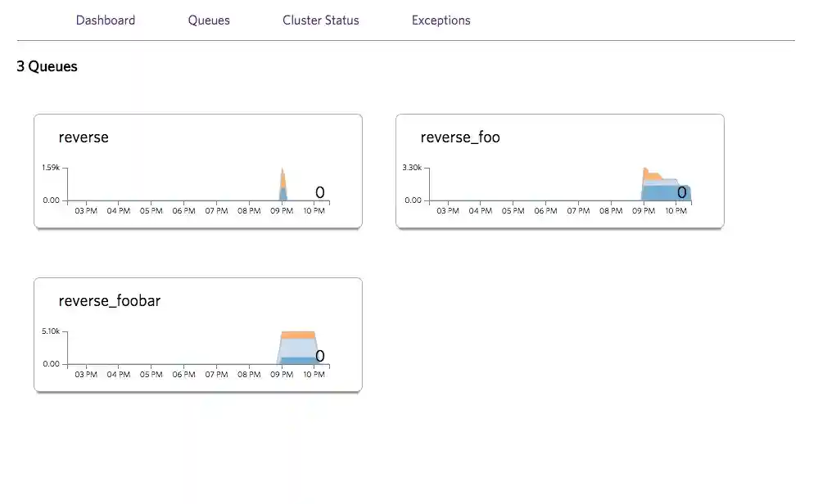Click the 06 PM tick in reverse_foobar chart
The height and width of the screenshot is (504, 827).
pos(184,375)
